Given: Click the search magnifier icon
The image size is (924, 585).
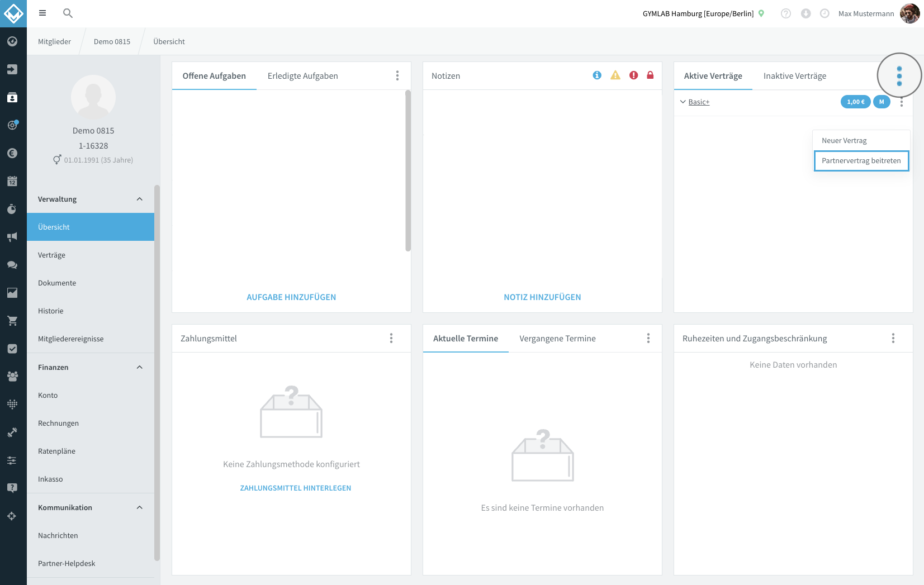Looking at the screenshot, I should [x=68, y=13].
